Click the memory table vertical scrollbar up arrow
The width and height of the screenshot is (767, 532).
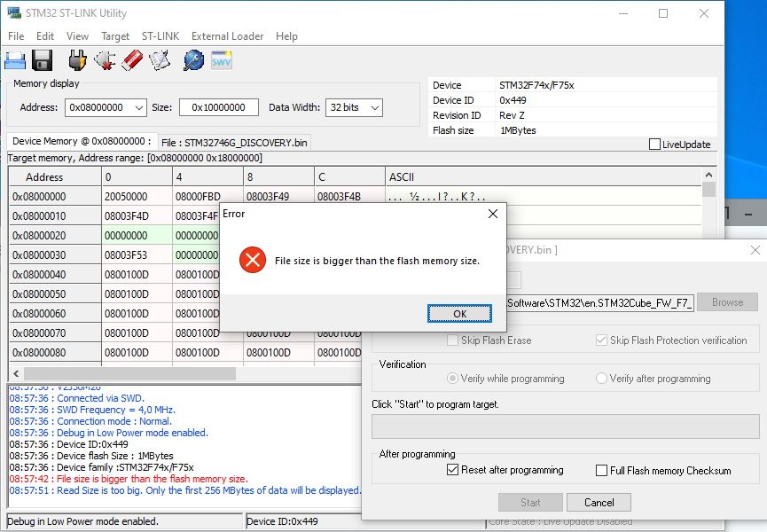click(708, 175)
